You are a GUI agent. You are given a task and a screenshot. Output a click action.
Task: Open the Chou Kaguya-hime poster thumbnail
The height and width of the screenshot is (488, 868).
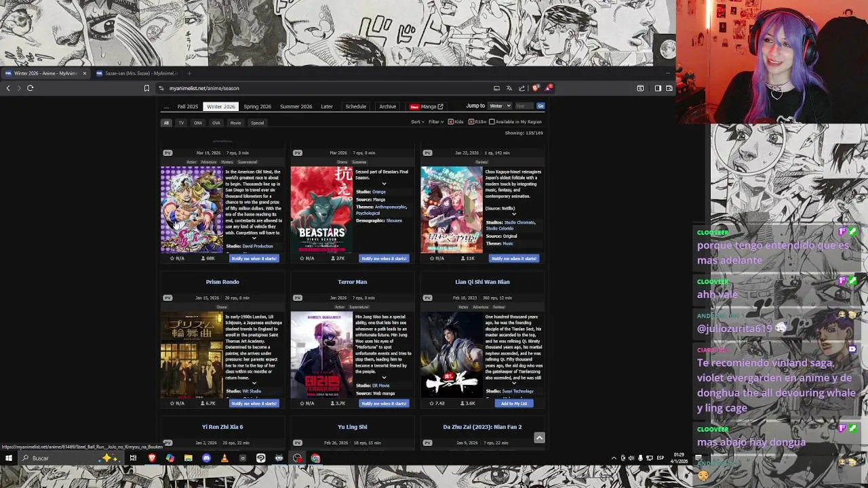(x=452, y=210)
